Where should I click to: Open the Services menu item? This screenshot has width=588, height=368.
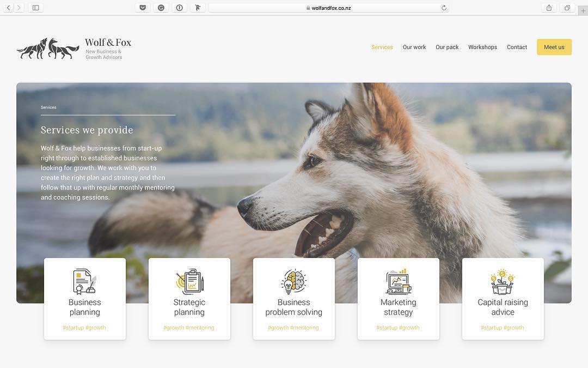[382, 47]
